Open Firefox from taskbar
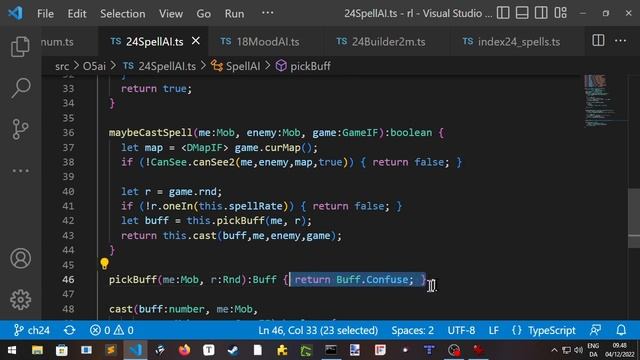The image size is (640, 360). click(184, 350)
